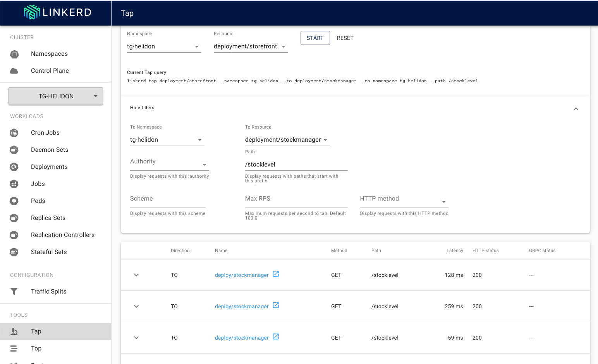The width and height of the screenshot is (598, 364).
Task: Open the Namespace dropdown showing tg-helidon
Action: click(164, 46)
